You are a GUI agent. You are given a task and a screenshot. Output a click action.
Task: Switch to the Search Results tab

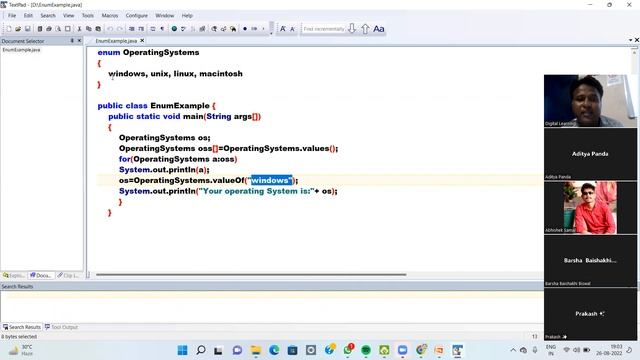pos(22,327)
